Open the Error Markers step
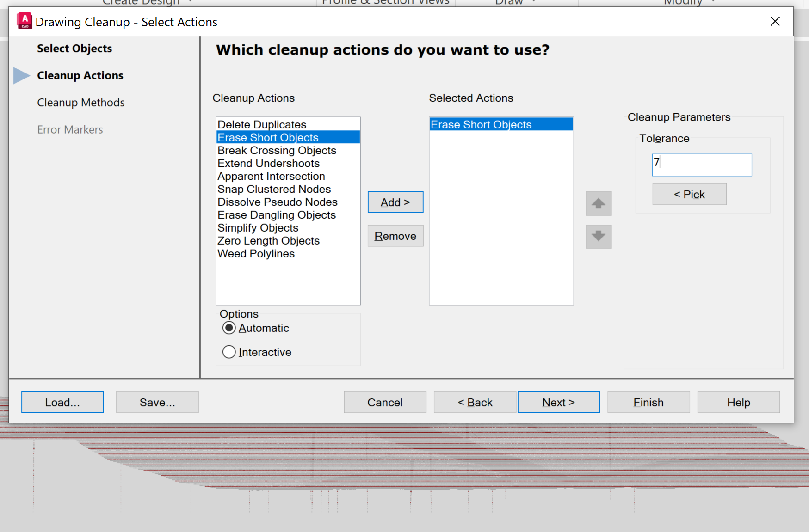The width and height of the screenshot is (809, 532). point(70,129)
